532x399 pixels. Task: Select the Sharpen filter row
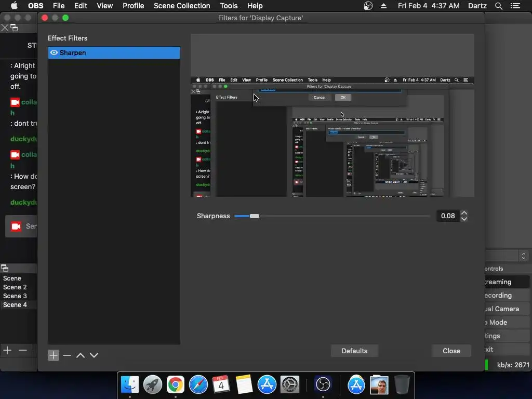pos(114,52)
